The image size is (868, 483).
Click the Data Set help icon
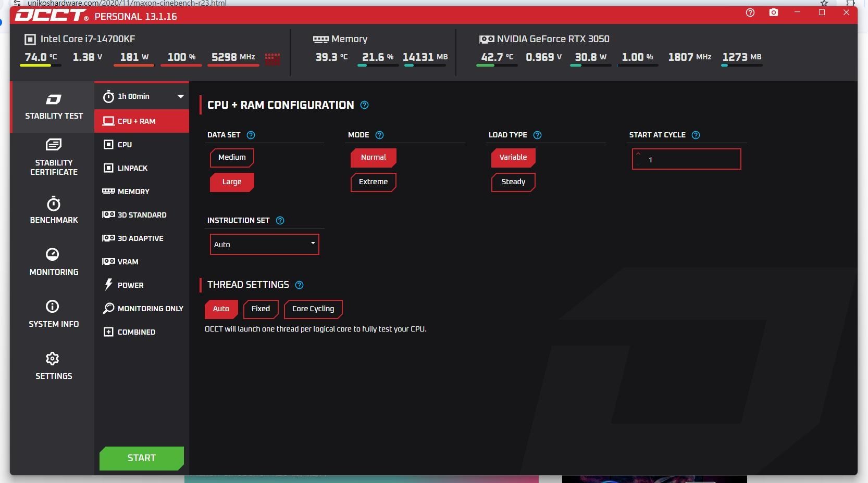click(251, 135)
